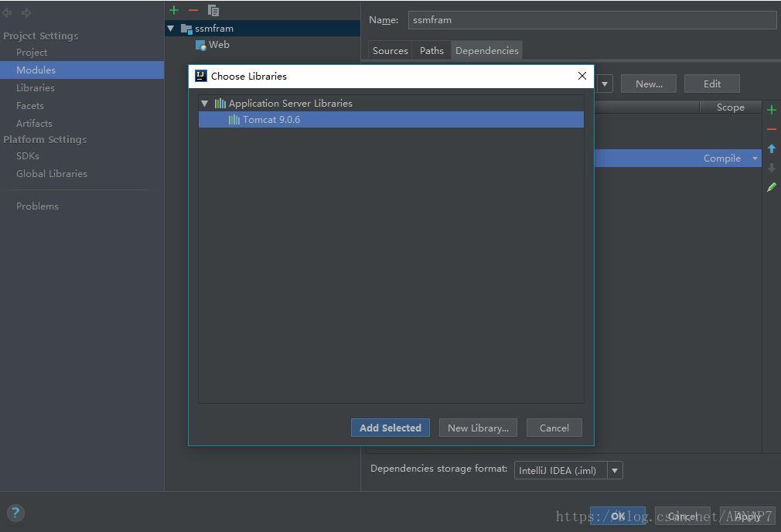Click the ssmfram module folder icon
This screenshot has height=532, width=781.
[x=186, y=29]
